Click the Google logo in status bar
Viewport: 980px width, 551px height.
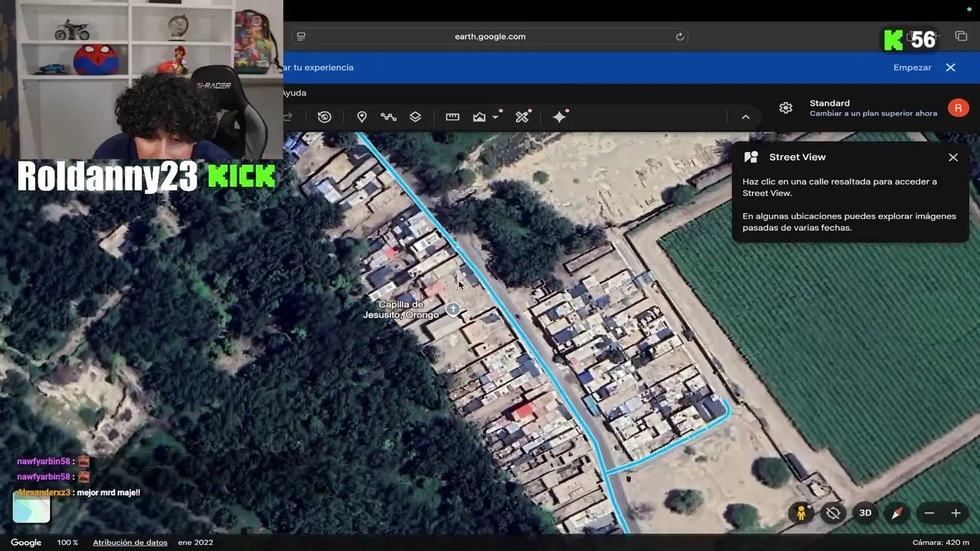click(26, 543)
